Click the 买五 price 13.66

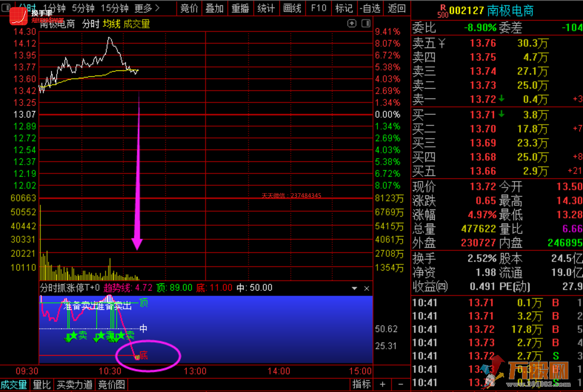[483, 171]
